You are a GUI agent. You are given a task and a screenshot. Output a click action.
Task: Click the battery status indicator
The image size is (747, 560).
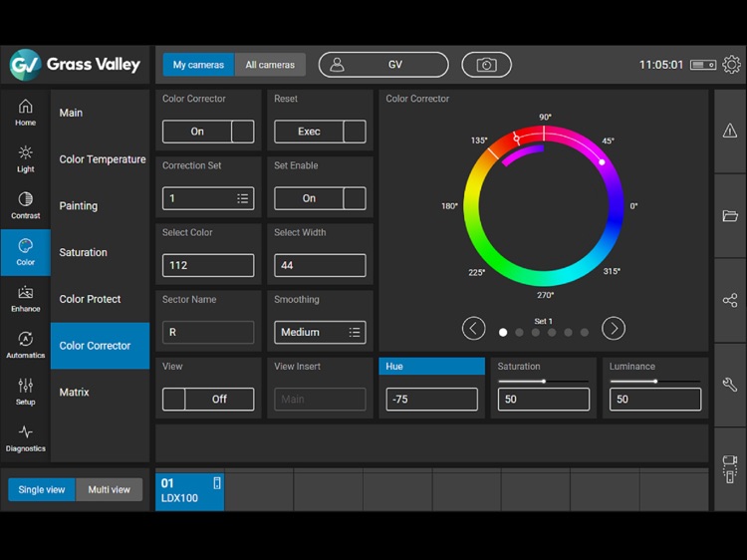coord(703,65)
